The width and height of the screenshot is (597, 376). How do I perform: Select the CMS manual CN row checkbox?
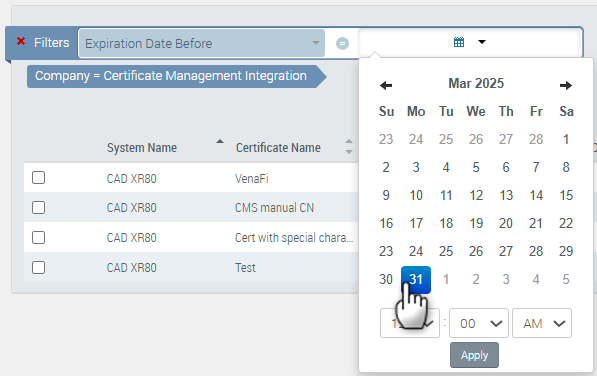pyautogui.click(x=38, y=208)
